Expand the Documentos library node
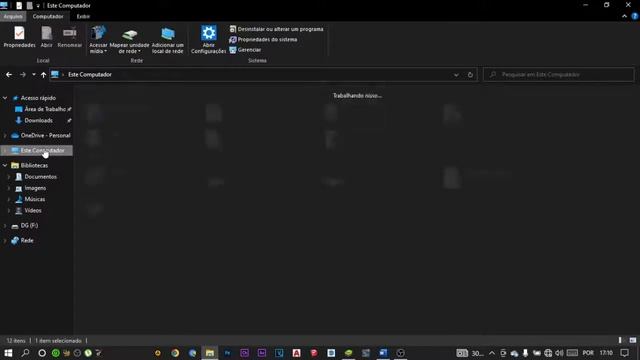 click(9, 177)
